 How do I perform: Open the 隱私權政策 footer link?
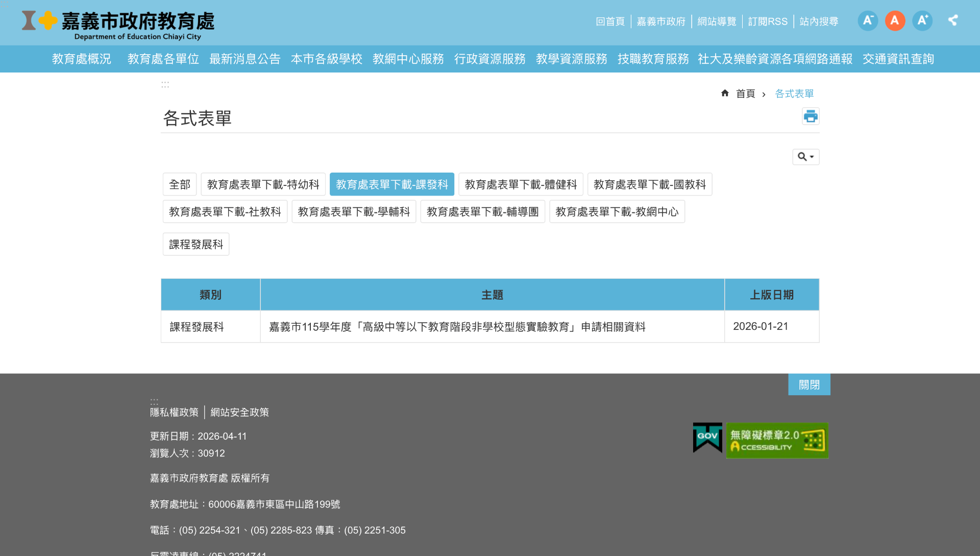[174, 412]
